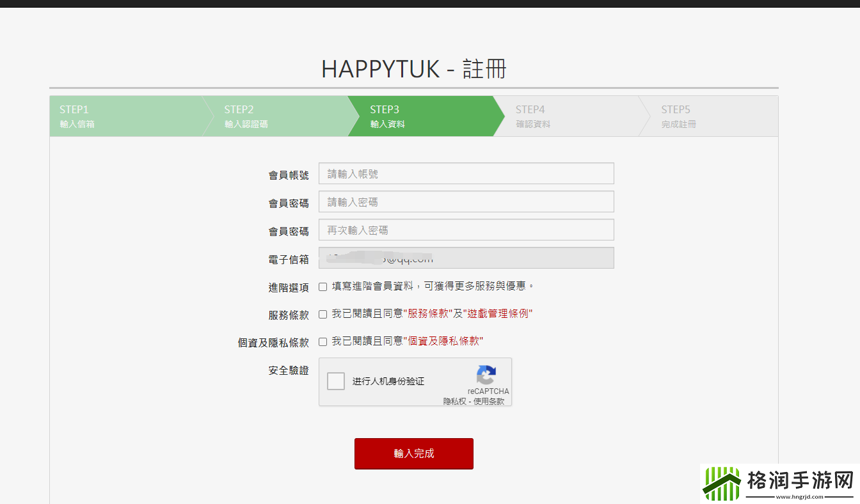This screenshot has height=504, width=860.
Task: Enable the 填寫進階會員資料 option
Action: (322, 287)
